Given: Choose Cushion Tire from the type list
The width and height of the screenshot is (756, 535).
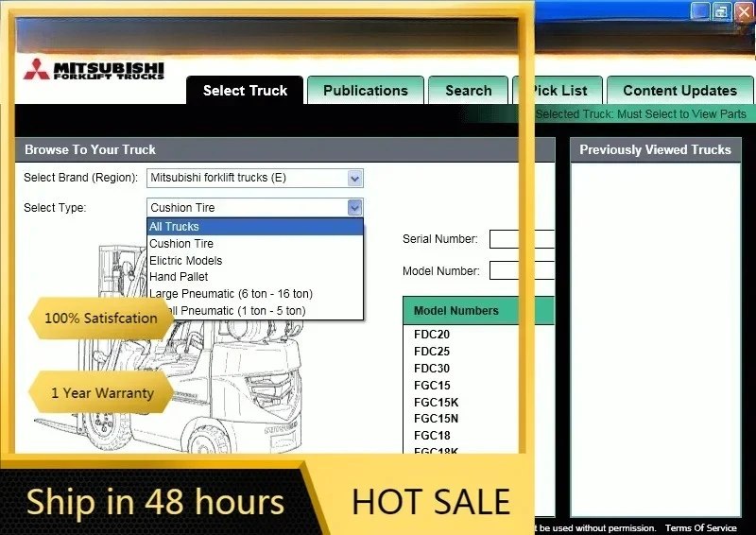Looking at the screenshot, I should pyautogui.click(x=255, y=243).
